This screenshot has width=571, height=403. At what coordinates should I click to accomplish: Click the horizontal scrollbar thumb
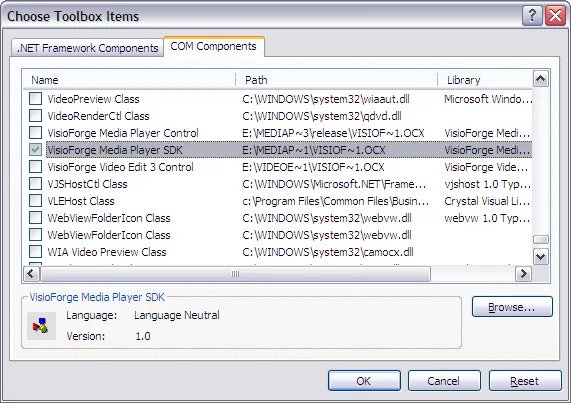click(x=236, y=273)
